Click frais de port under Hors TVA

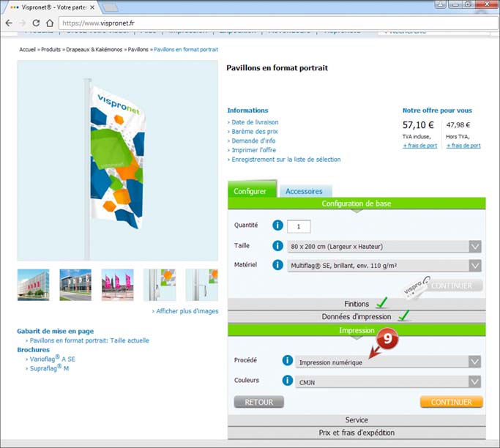click(x=463, y=146)
